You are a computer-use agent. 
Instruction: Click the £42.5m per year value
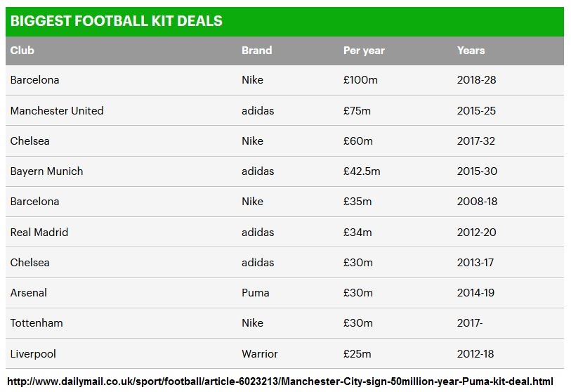coord(362,171)
